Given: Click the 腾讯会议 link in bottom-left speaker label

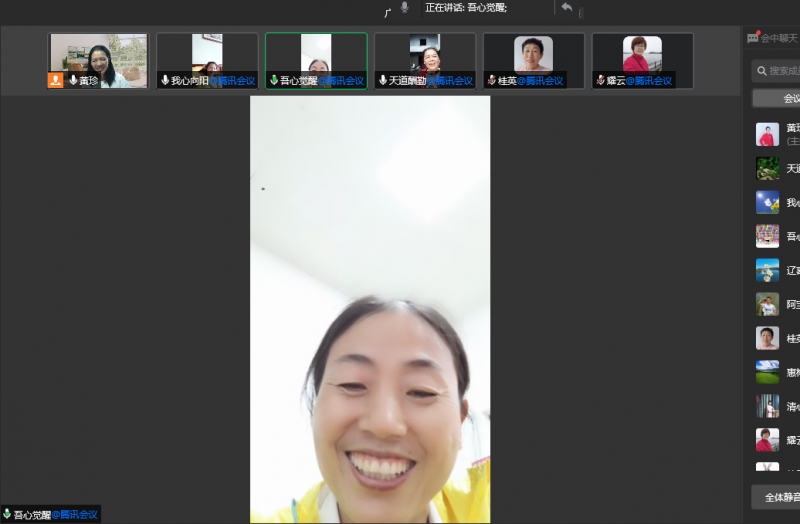Looking at the screenshot, I should pos(75,515).
